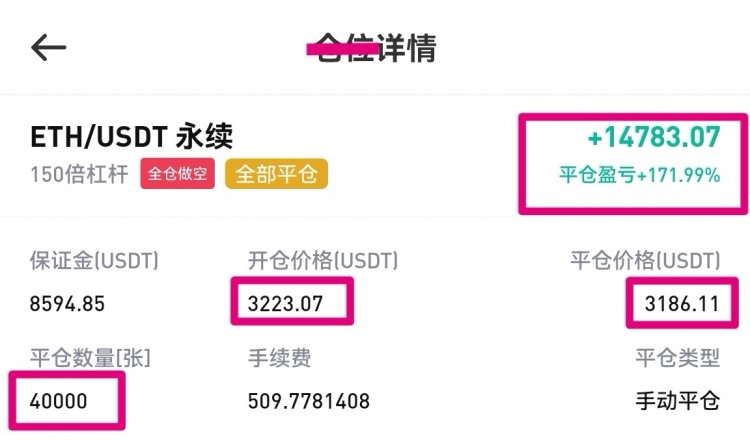Select the quantity value 40000
Screen dimensions: 750x447
click(58, 401)
